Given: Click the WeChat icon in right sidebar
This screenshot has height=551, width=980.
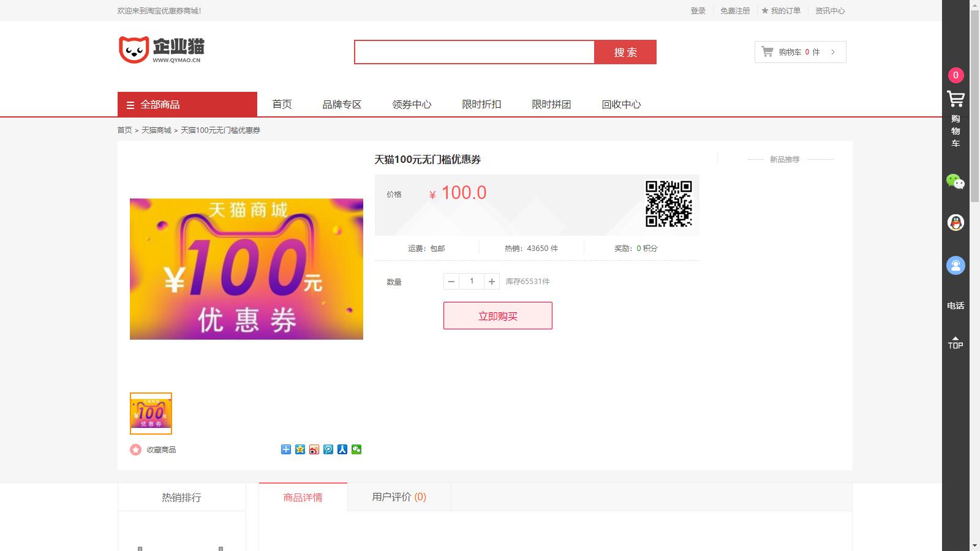Looking at the screenshot, I should 955,181.
